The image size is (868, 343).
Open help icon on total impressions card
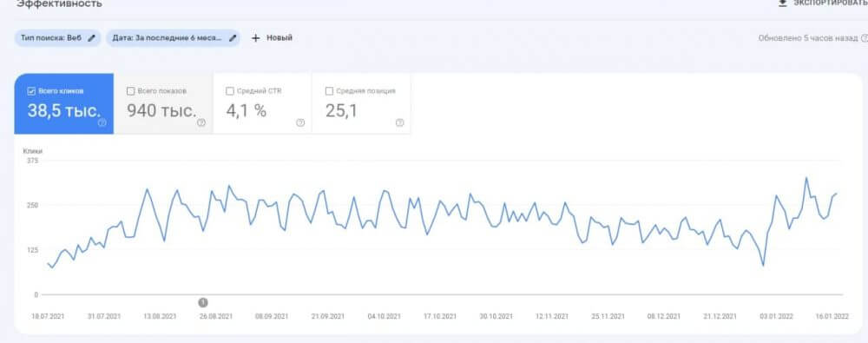click(x=201, y=123)
